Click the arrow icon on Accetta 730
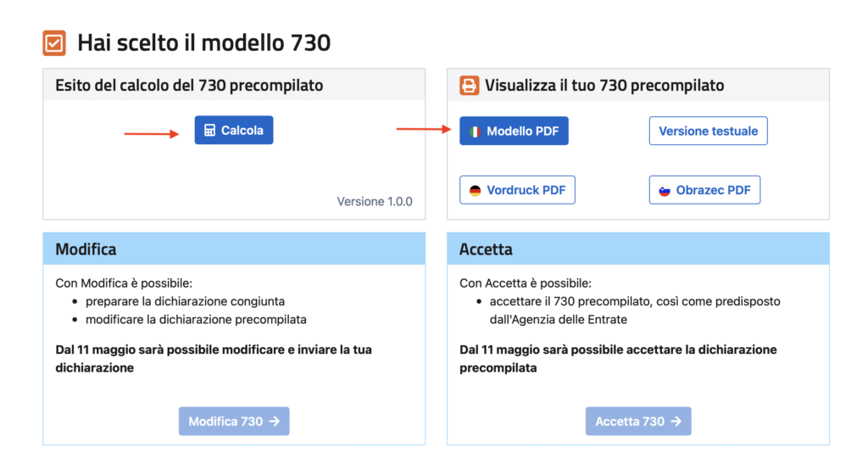This screenshot has height=459, width=868. click(x=676, y=422)
